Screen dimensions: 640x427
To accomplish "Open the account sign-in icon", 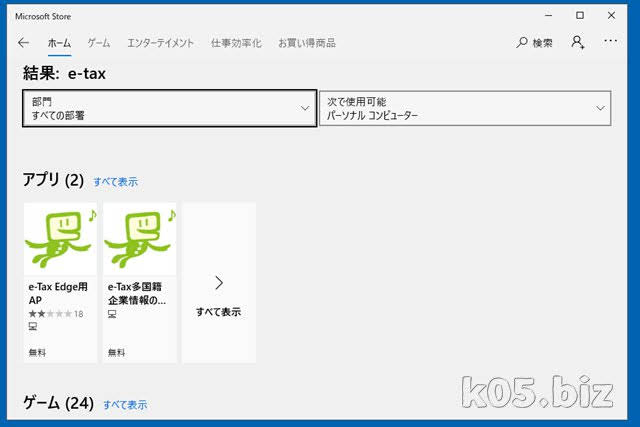I will (578, 42).
